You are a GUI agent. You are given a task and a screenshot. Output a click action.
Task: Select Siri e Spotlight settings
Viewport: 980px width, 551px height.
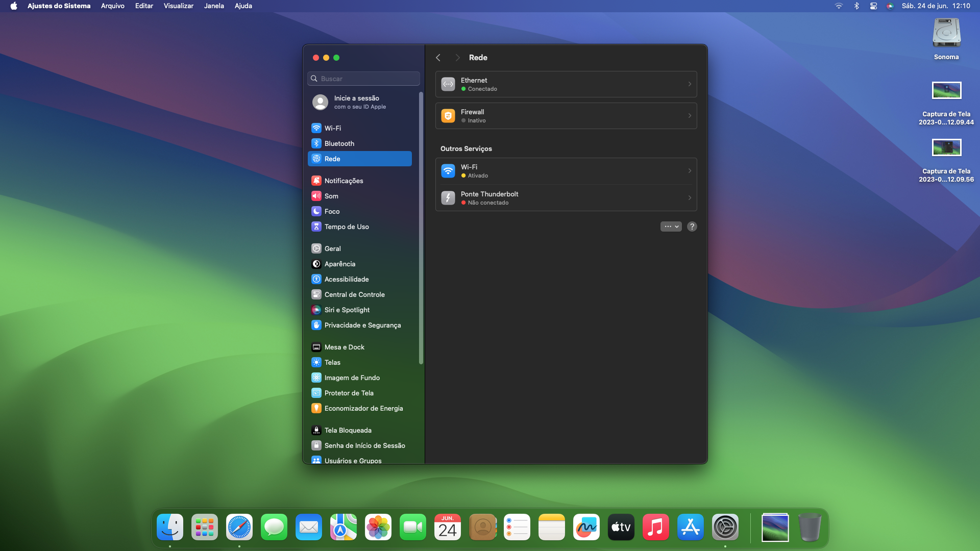tap(347, 310)
